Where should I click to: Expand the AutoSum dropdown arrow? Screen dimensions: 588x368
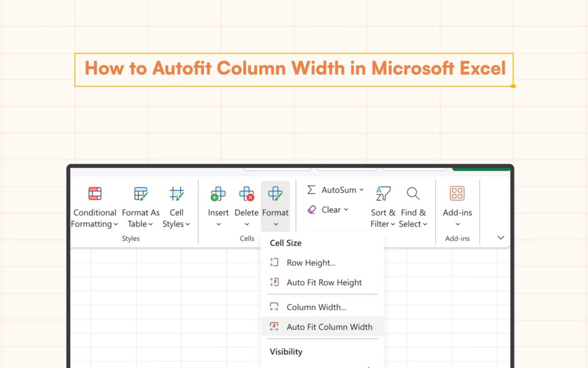click(362, 190)
